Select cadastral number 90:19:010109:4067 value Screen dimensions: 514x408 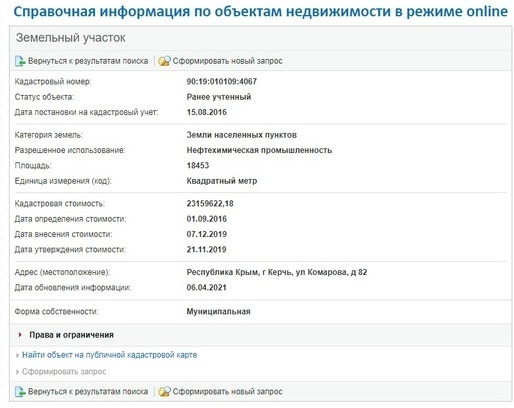[222, 82]
